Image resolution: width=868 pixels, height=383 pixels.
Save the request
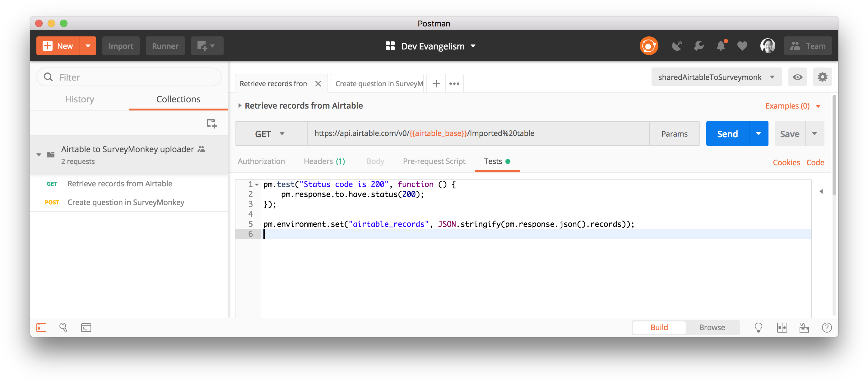pyautogui.click(x=790, y=133)
